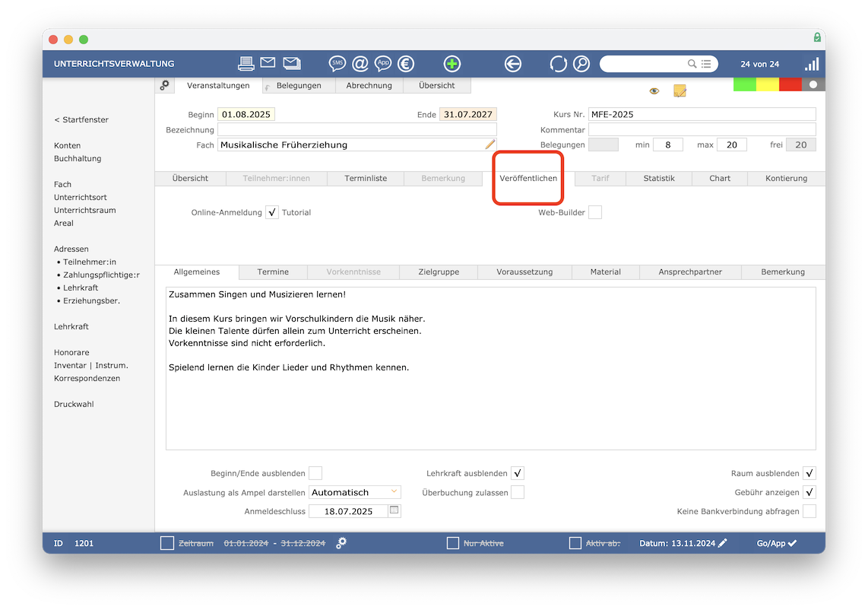The width and height of the screenshot is (868, 610).
Task: Click the gear icon beside Veranstaltungen tab
Action: point(164,85)
